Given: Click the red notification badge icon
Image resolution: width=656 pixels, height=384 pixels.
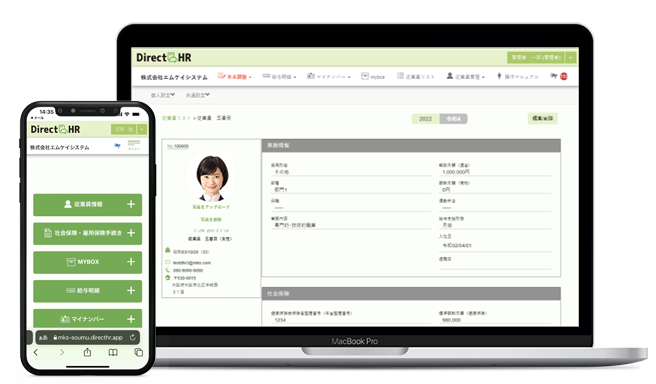Looking at the screenshot, I should click(564, 76).
